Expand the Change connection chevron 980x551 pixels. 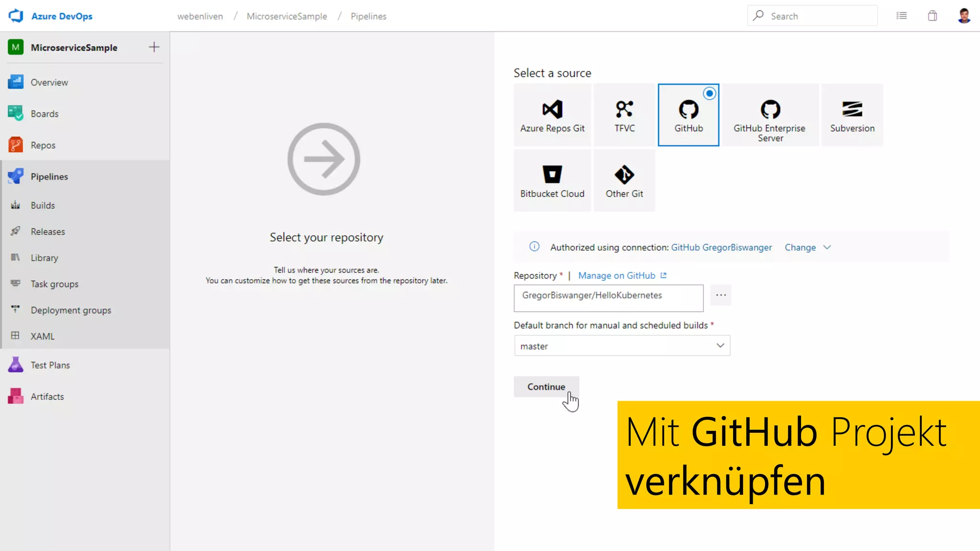[827, 247]
